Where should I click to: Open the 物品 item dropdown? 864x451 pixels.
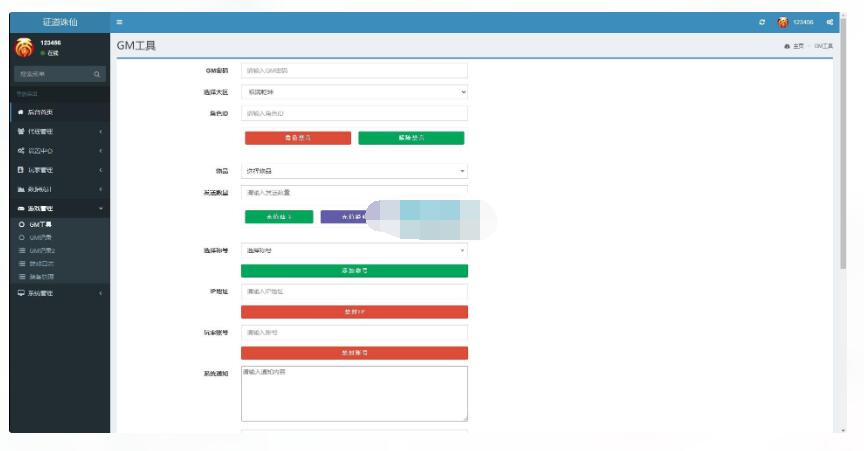click(354, 171)
